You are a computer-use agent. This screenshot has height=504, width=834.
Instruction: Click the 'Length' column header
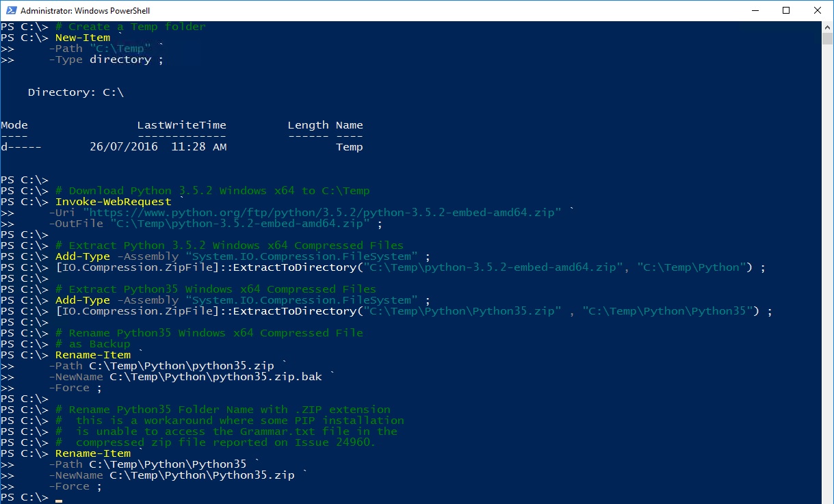(x=309, y=125)
